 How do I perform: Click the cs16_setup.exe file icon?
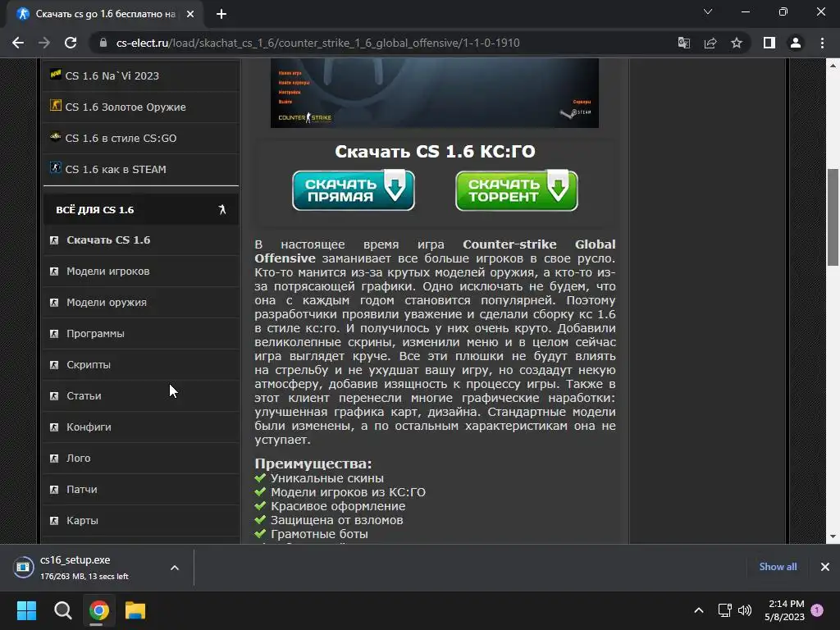tap(23, 568)
